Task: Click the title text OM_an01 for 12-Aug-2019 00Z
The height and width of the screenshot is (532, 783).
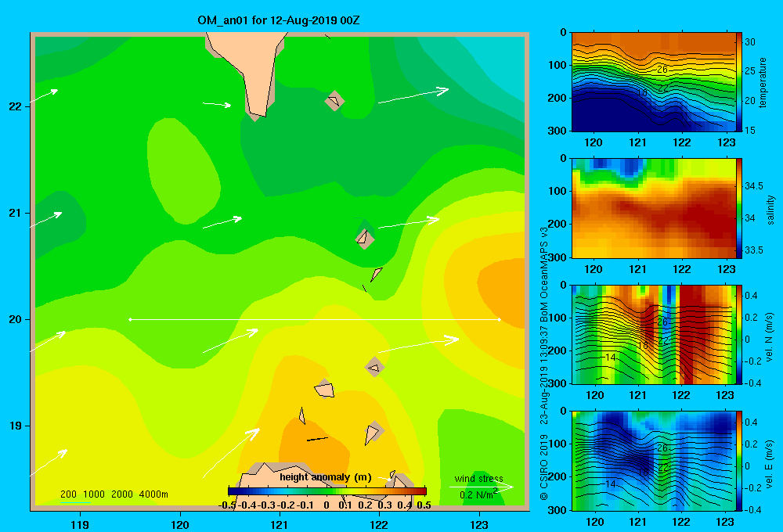Action: point(279,20)
